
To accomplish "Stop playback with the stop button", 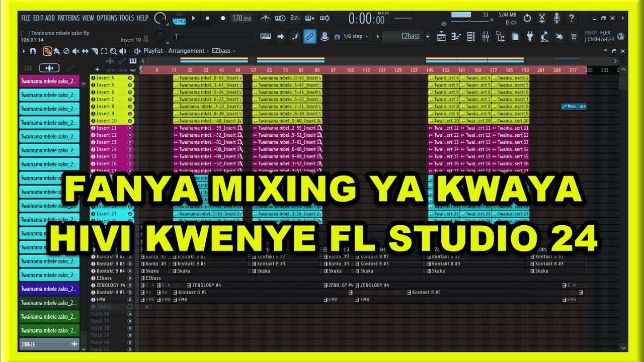I will [x=207, y=18].
